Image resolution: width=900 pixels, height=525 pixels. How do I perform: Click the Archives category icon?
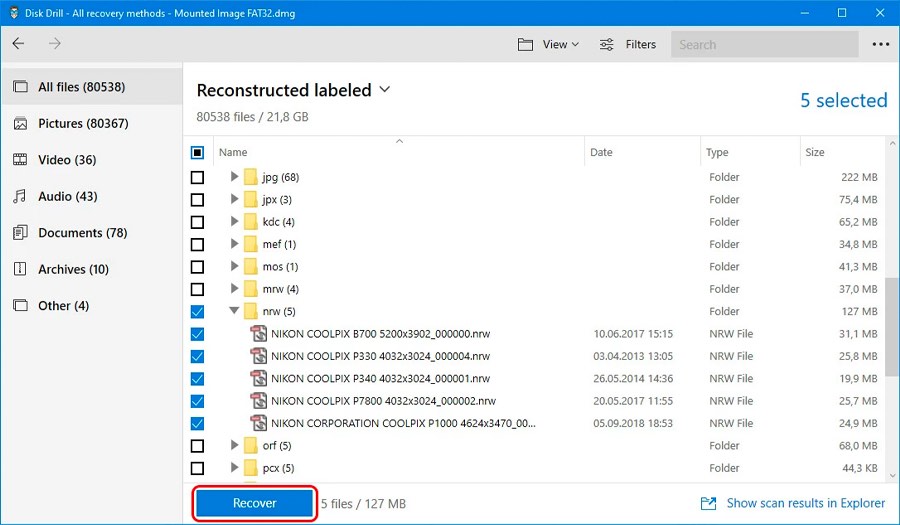coord(20,270)
